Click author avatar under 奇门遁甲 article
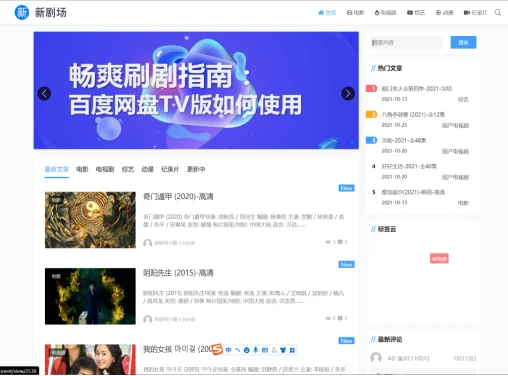Image resolution: width=508 pixels, height=376 pixels. point(148,243)
